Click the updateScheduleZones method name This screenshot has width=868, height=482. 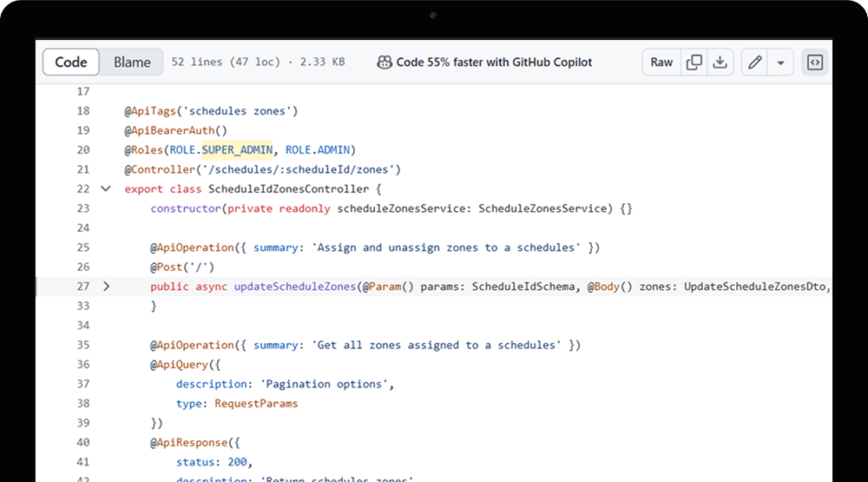(294, 287)
